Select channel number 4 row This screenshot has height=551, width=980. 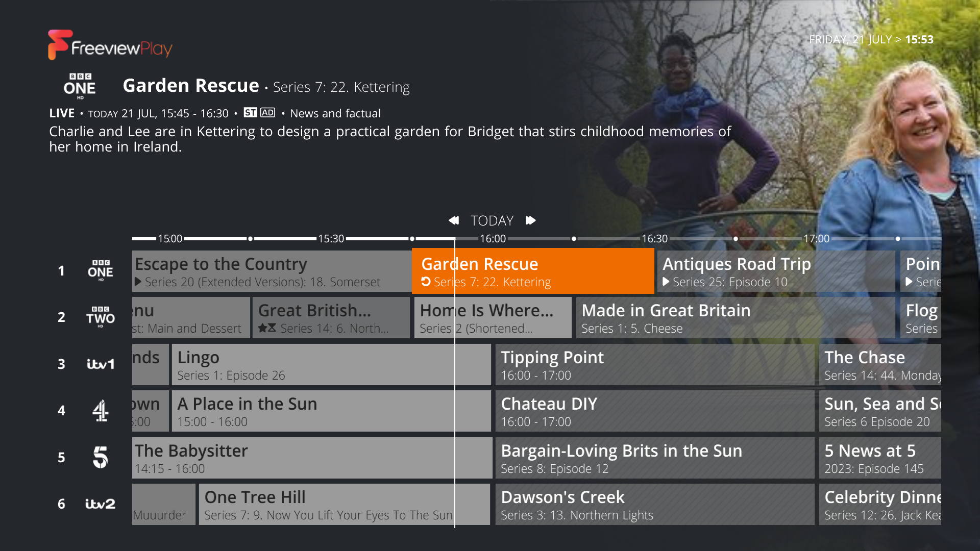(x=61, y=411)
